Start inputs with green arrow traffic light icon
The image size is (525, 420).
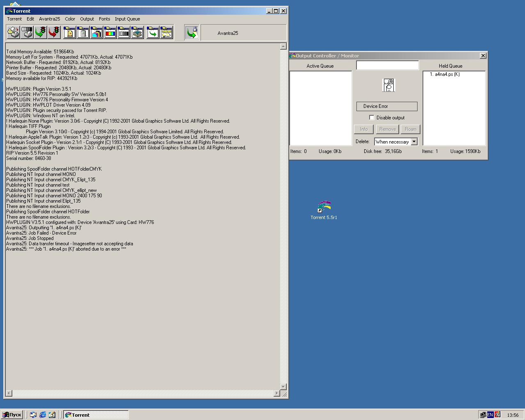pos(41,32)
